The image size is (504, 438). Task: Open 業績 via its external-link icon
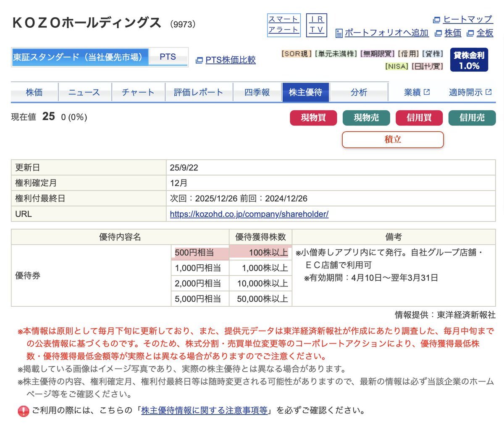point(426,91)
